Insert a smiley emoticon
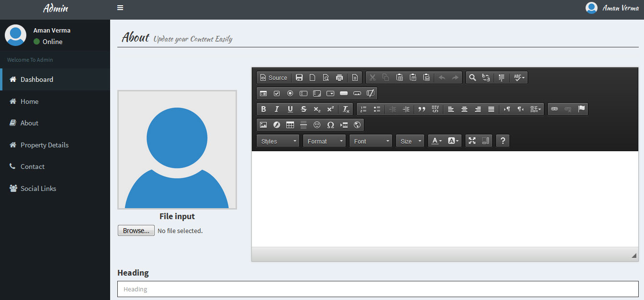This screenshot has height=300, width=644. click(x=317, y=125)
